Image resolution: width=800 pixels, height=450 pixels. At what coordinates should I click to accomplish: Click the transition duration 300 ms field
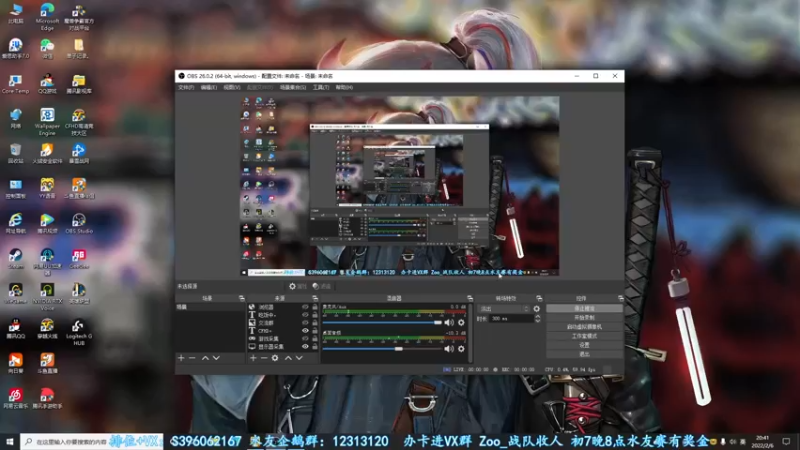tap(511, 318)
